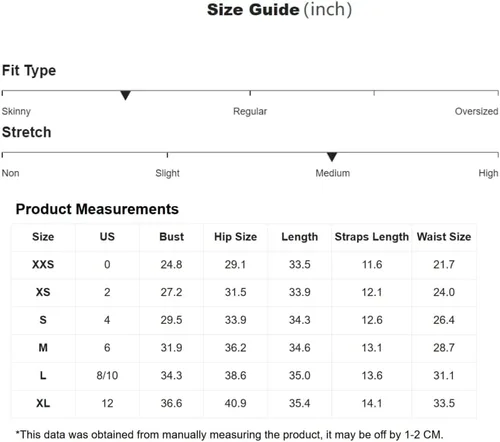Viewport: 500px width, 442px height.
Task: Click the Non stretch label
Action: (11, 173)
